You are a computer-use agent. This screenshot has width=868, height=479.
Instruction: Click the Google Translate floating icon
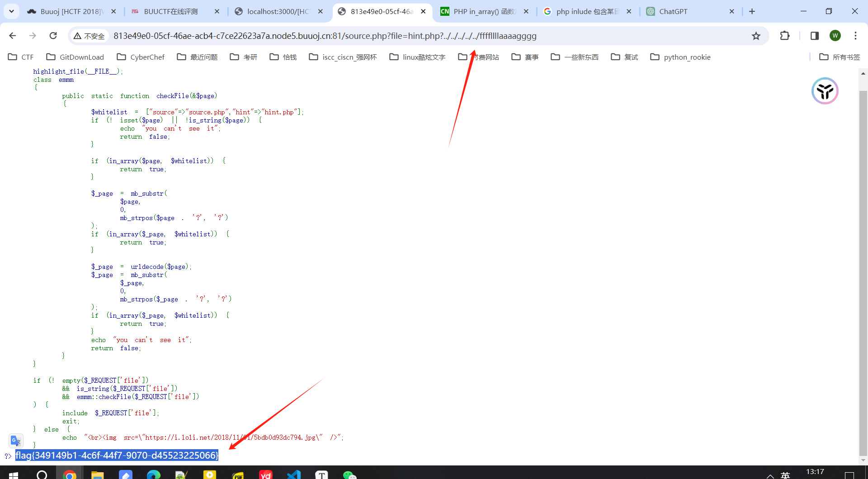16,441
